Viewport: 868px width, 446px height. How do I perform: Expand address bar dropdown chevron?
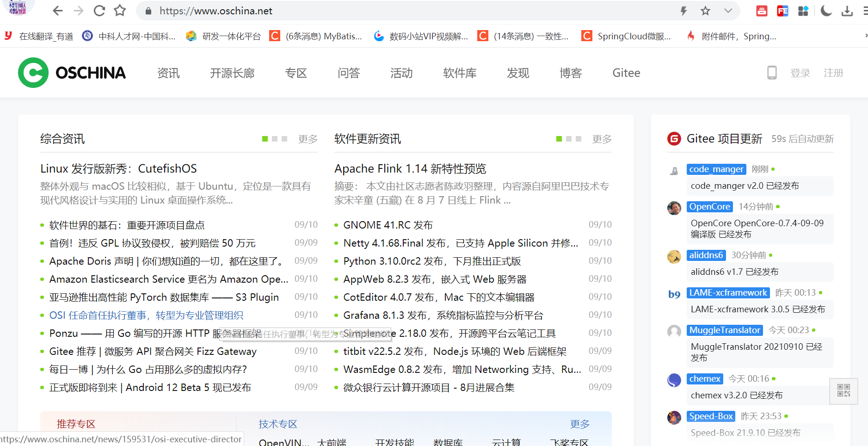tap(728, 11)
